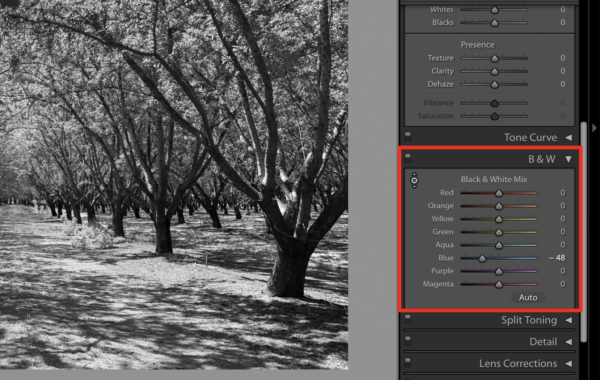Click the Orange mix slider handle
Screen dimensions: 600x380
pos(499,206)
